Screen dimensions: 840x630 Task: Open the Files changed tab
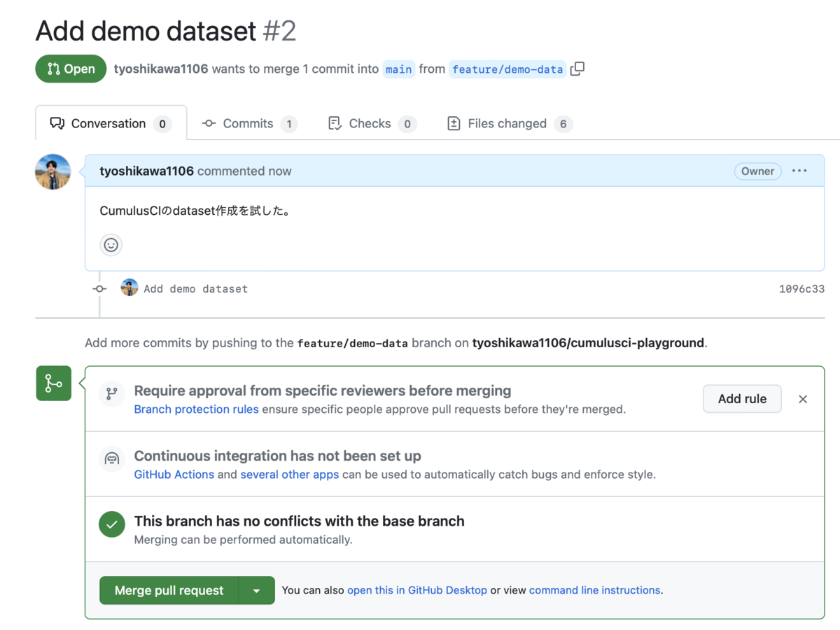[x=508, y=124]
